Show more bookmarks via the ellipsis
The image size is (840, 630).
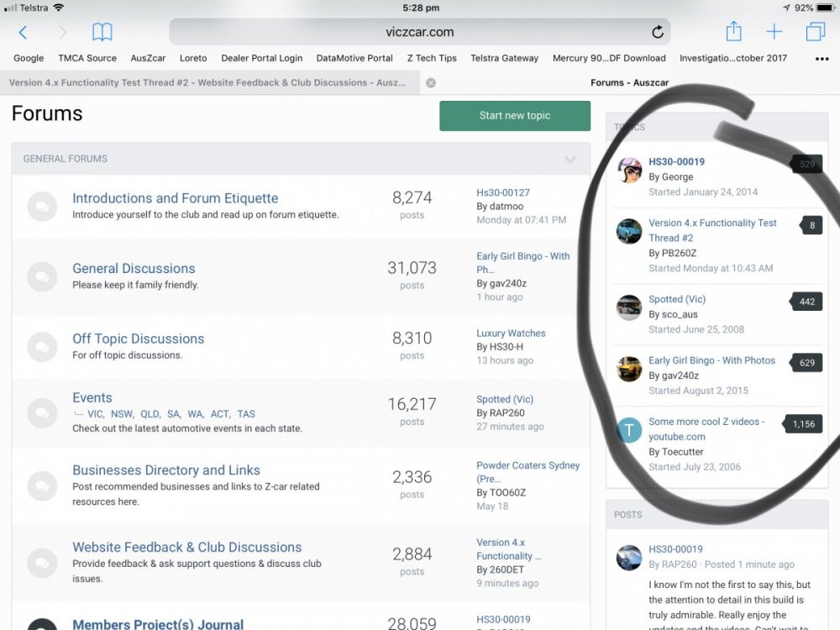(x=822, y=59)
